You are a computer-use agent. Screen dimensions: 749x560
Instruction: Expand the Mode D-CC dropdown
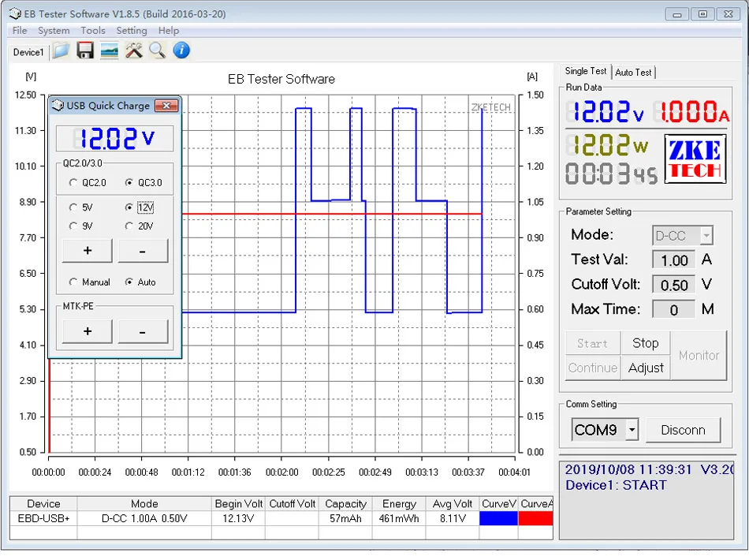(x=706, y=236)
